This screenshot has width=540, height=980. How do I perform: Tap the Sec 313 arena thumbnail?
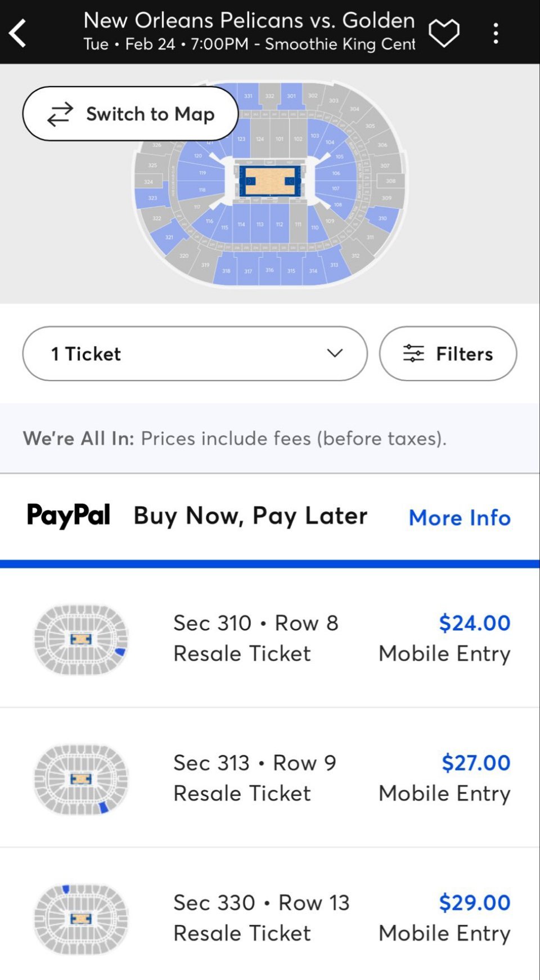[x=81, y=778]
